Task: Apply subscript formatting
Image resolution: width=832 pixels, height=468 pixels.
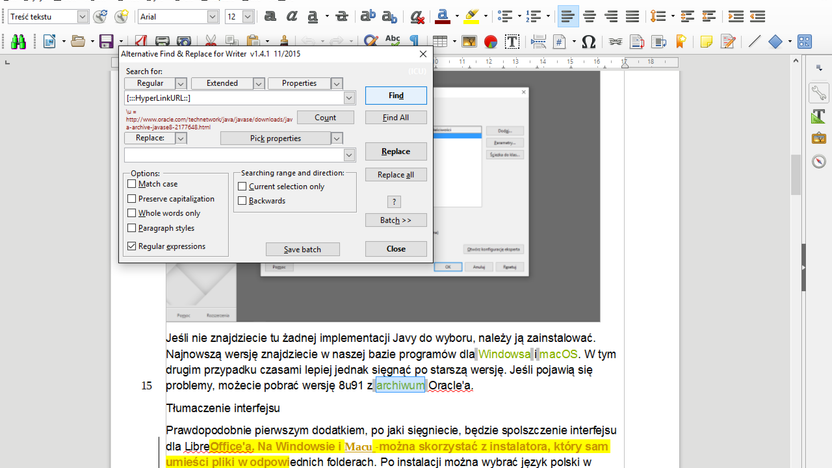Action: (x=389, y=16)
